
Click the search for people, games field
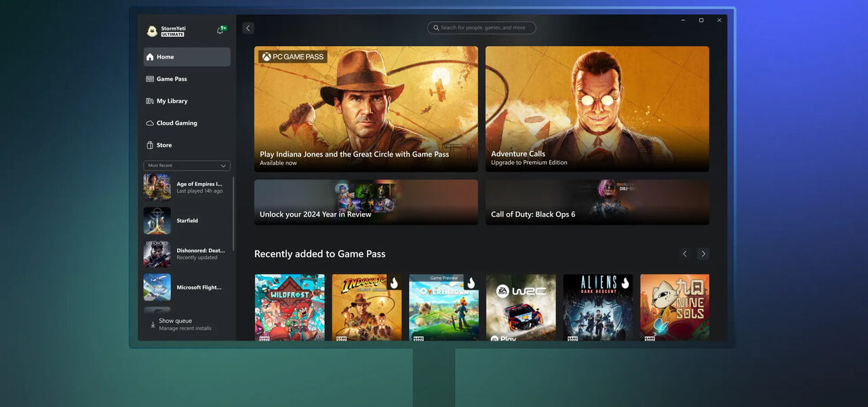(x=481, y=28)
